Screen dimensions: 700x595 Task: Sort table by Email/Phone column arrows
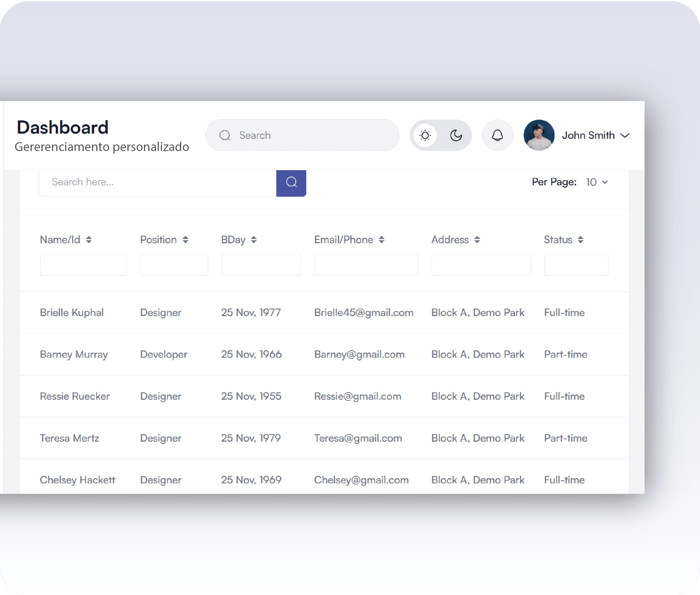pyautogui.click(x=381, y=240)
